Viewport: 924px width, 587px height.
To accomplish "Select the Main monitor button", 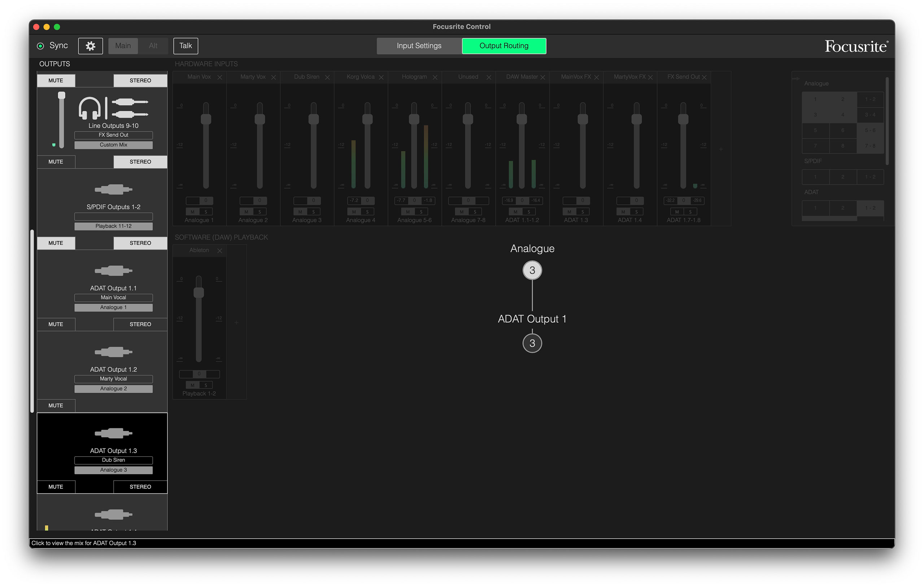I will pos(123,46).
